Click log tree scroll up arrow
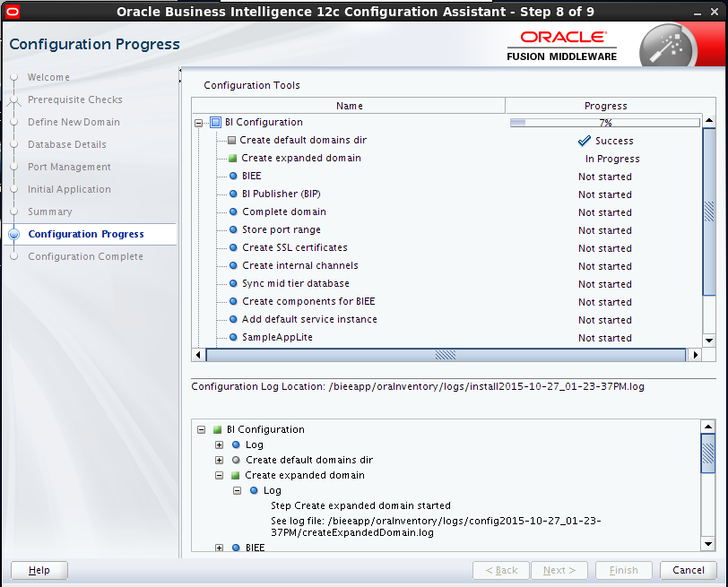This screenshot has width=728, height=587. pyautogui.click(x=708, y=427)
